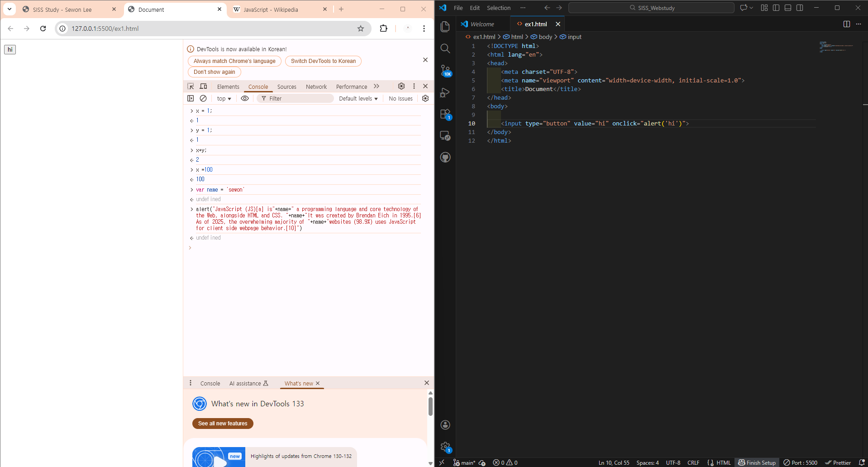Open the GitHub sidebar icon
Viewport: 868px width, 467px height.
pyautogui.click(x=445, y=158)
